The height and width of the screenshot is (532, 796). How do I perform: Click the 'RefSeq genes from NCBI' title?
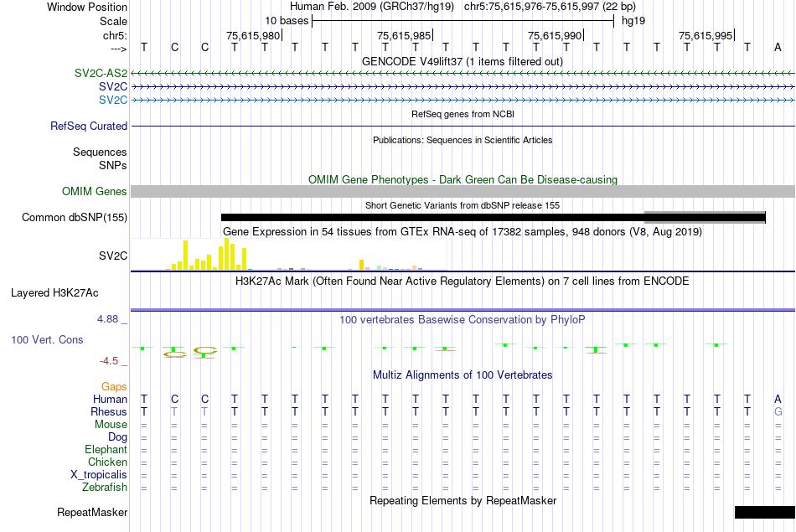[x=463, y=114]
